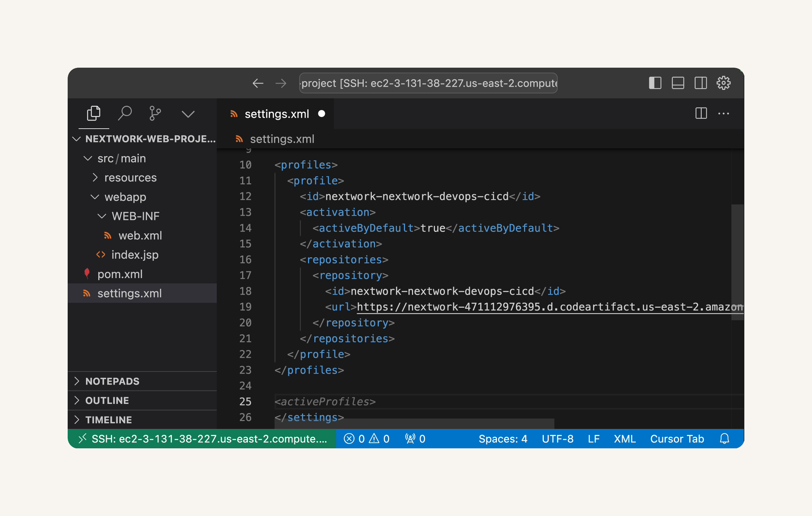
Task: Change end of line sequence LF
Action: [593, 439]
